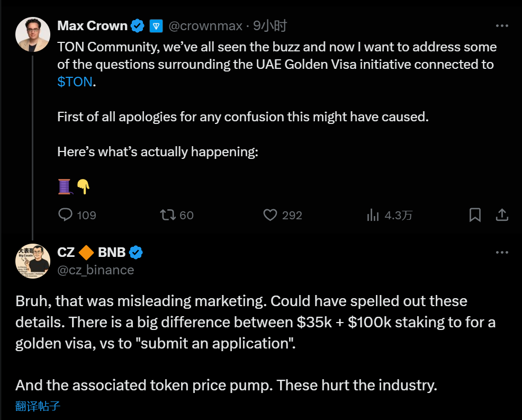Click the reply icon on Max Crown's post

(65, 215)
